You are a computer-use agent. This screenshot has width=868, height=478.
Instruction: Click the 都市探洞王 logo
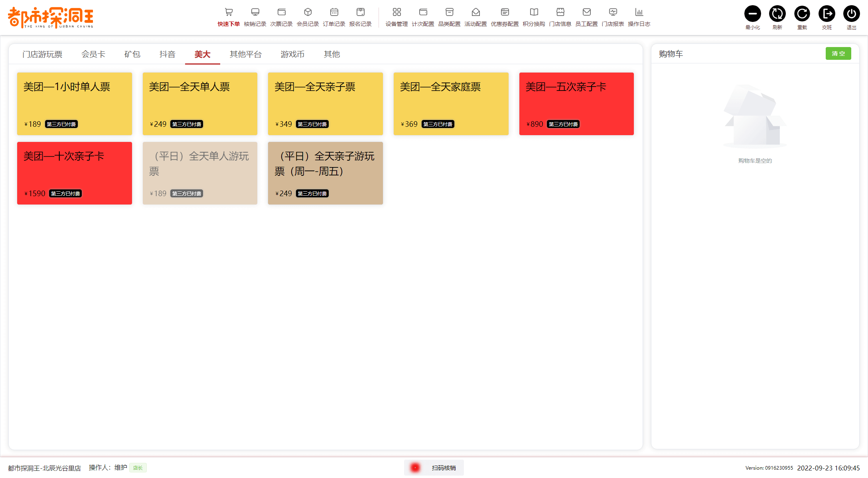(x=51, y=17)
